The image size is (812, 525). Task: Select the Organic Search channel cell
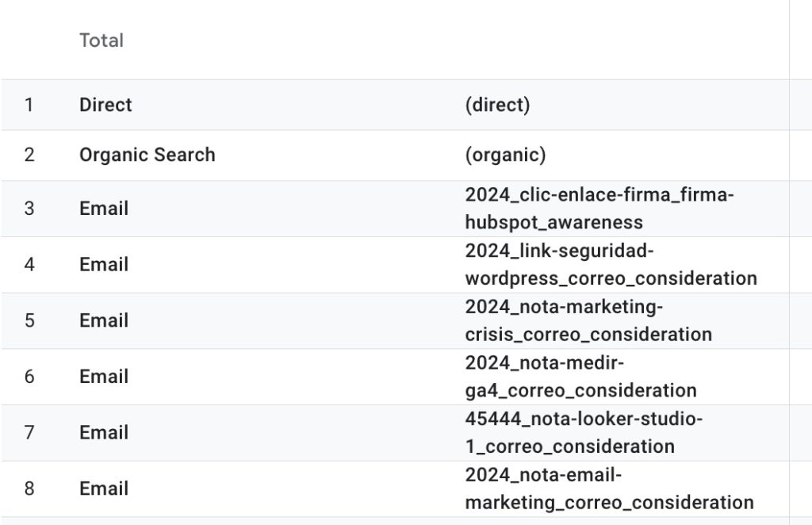point(147,155)
